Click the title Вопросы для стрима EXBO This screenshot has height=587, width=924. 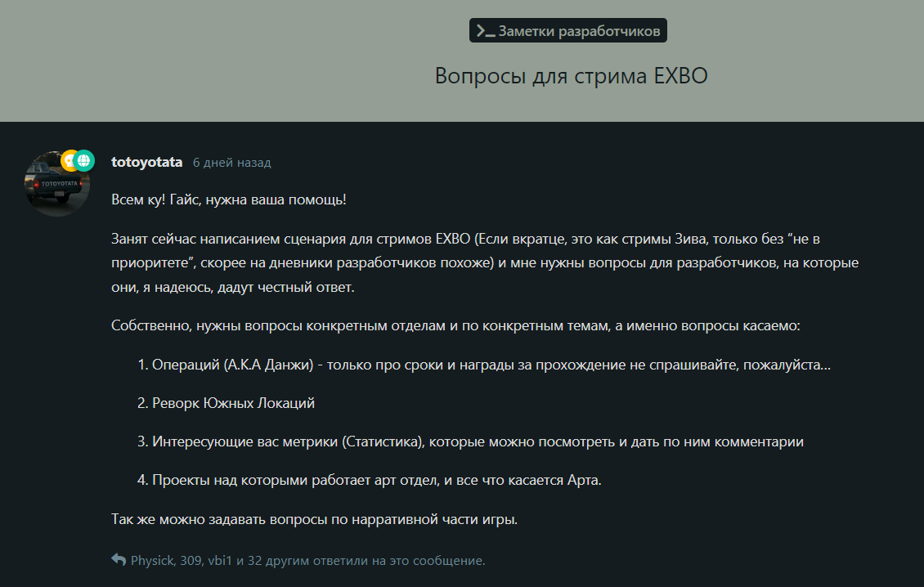(571, 76)
